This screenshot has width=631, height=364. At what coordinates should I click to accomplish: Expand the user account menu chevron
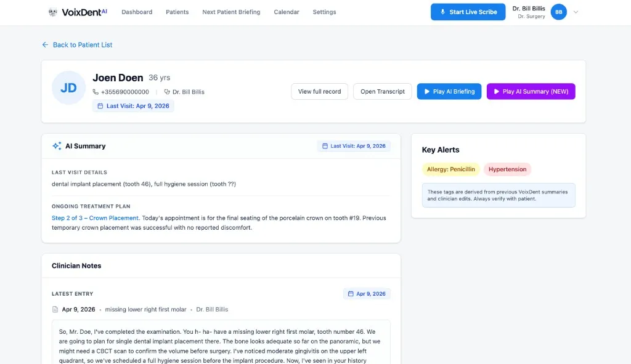click(576, 12)
